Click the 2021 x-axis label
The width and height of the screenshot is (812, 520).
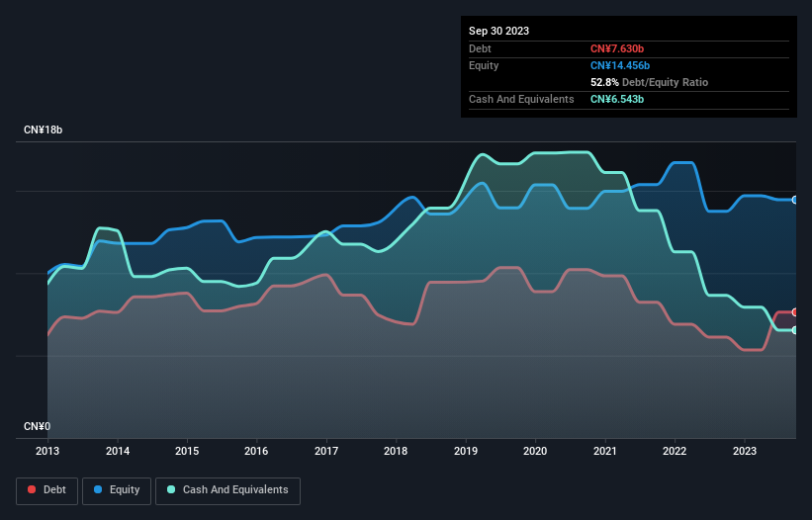pyautogui.click(x=605, y=451)
